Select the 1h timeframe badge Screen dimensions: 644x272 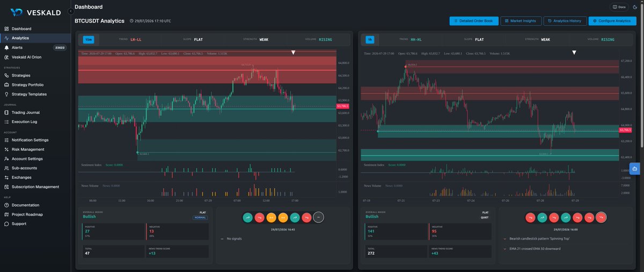click(x=370, y=39)
